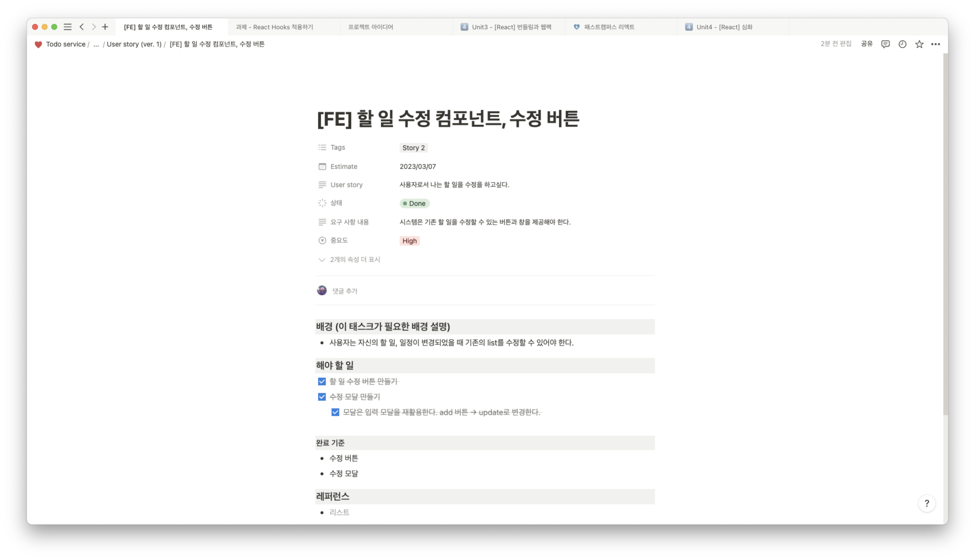Viewport: 975px width, 560px height.
Task: Uncheck the 수정 모달 만들기 checkbox
Action: click(322, 397)
